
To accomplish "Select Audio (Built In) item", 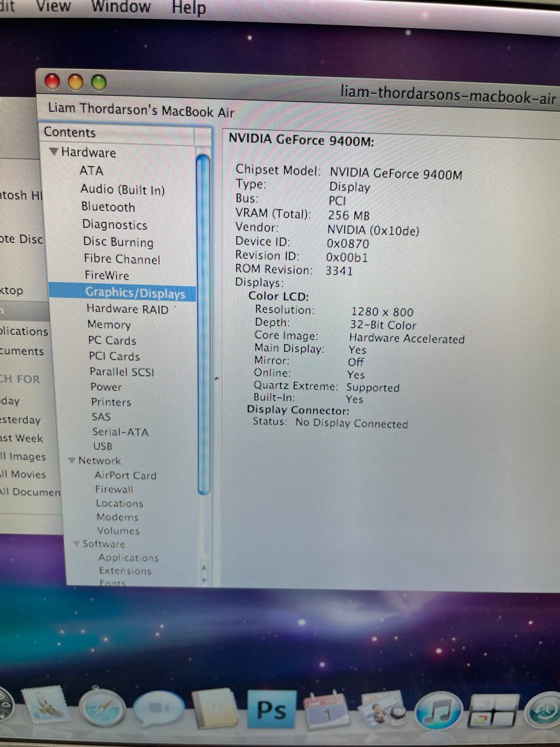I will pos(123,189).
